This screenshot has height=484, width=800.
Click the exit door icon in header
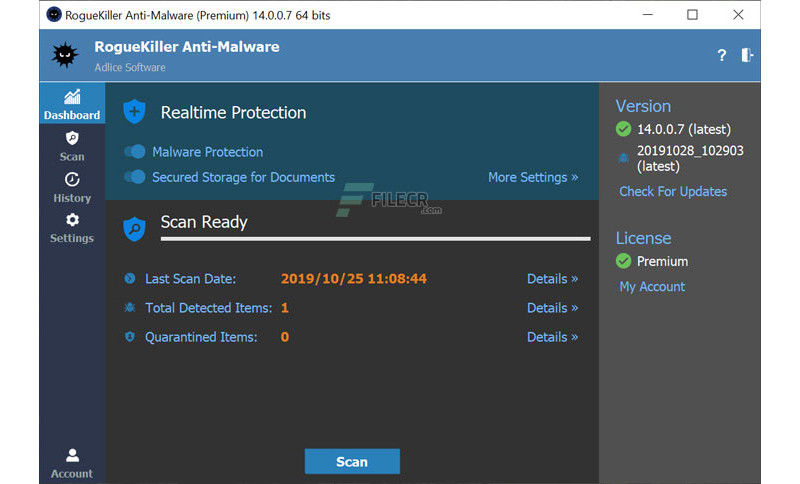(747, 55)
